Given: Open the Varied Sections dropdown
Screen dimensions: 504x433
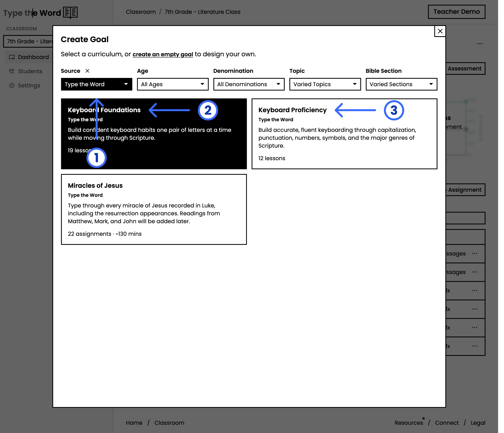Looking at the screenshot, I should click(x=401, y=84).
